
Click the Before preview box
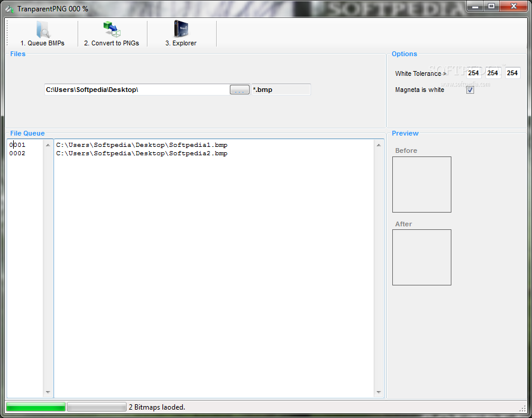click(422, 185)
